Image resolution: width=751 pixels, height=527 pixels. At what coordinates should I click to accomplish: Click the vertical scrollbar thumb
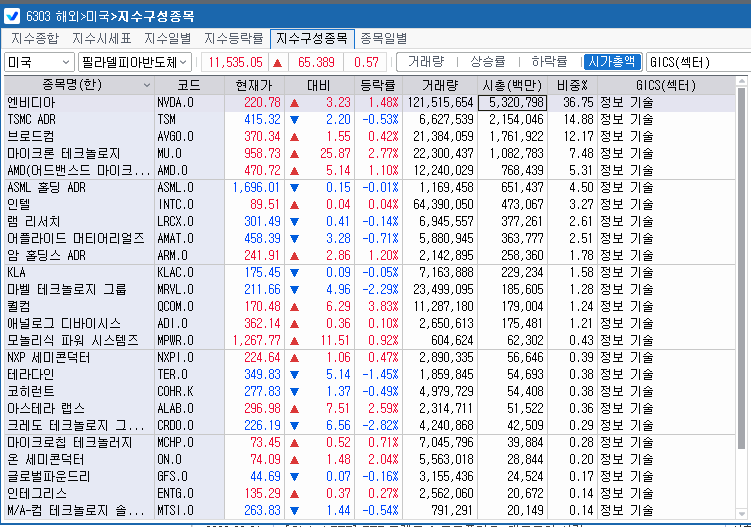pos(741,268)
